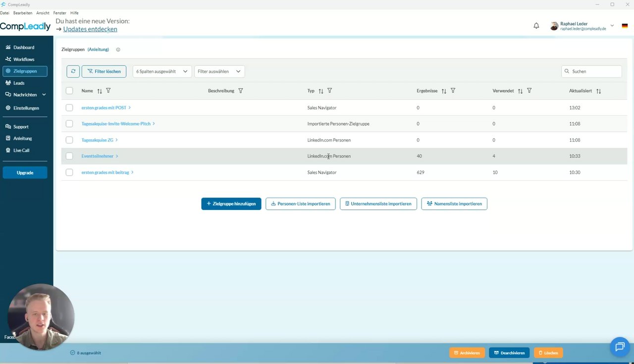The image size is (634, 364).
Task: Check the 'Tagesakquise-Invite-Welcome-Pitch' row
Action: pos(69,124)
